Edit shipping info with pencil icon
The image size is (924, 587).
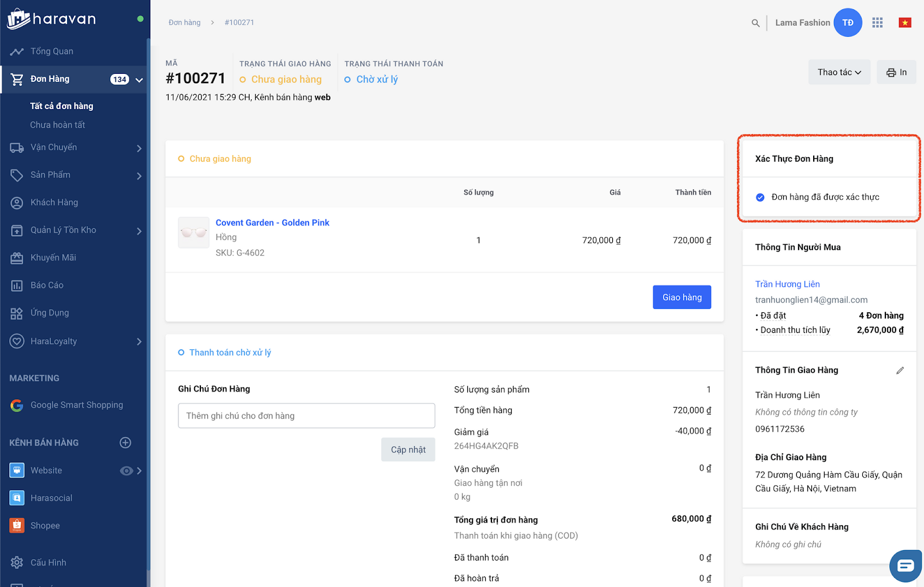(900, 371)
